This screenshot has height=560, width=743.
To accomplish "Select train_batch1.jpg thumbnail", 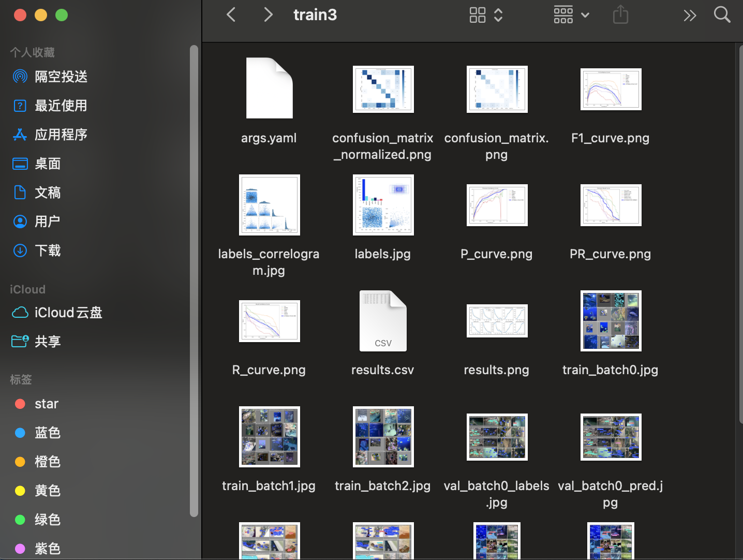I will click(269, 437).
